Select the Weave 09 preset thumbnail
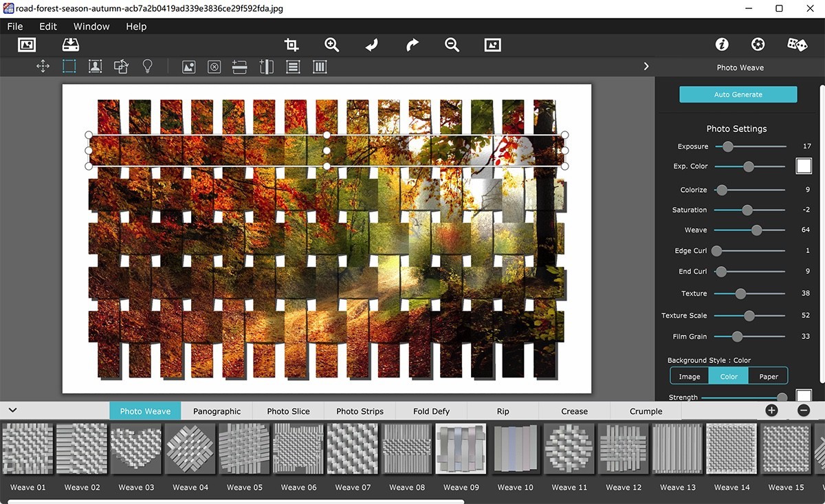This screenshot has height=504, width=825. point(461,449)
